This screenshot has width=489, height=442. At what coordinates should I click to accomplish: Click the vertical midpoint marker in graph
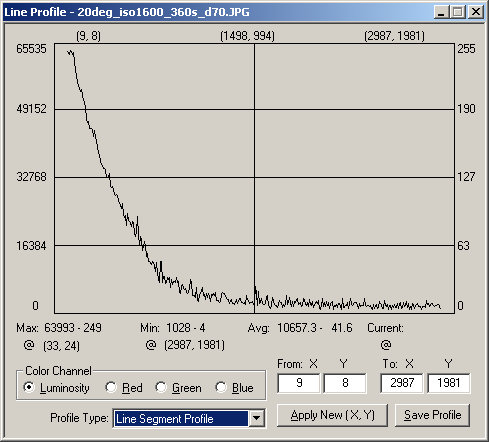(x=255, y=178)
